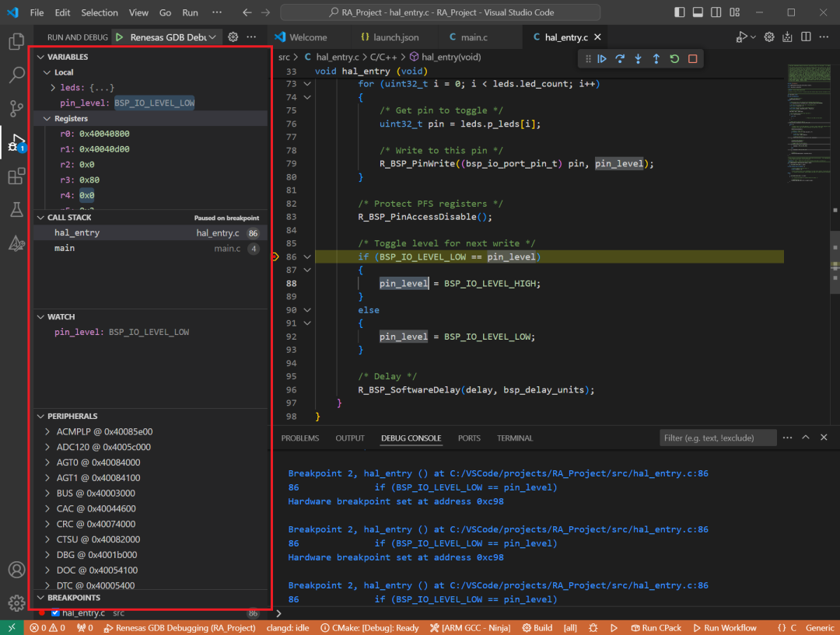Screen dimensions: 840x635
Task: Open the Search view in activity bar
Action: click(16, 75)
